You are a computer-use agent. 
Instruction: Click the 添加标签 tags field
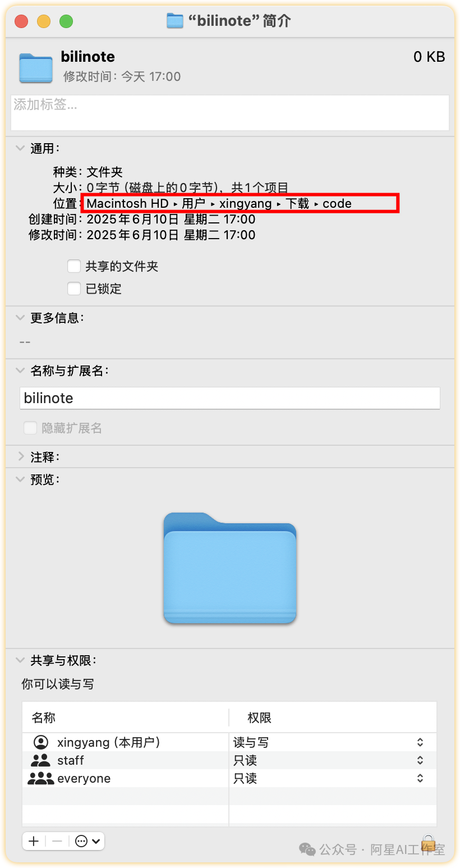(230, 113)
